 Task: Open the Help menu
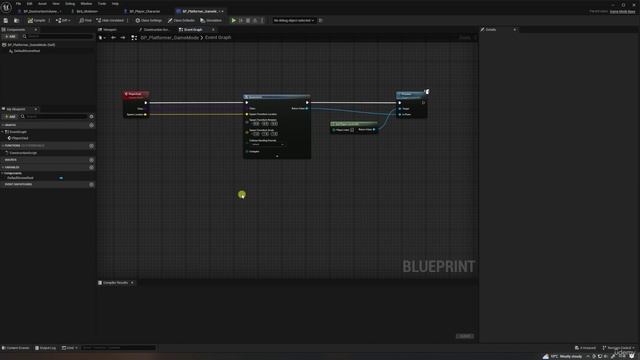(115, 4)
